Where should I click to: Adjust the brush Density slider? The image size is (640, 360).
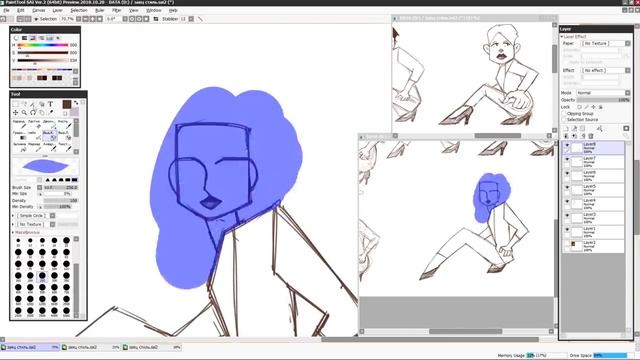(60, 200)
